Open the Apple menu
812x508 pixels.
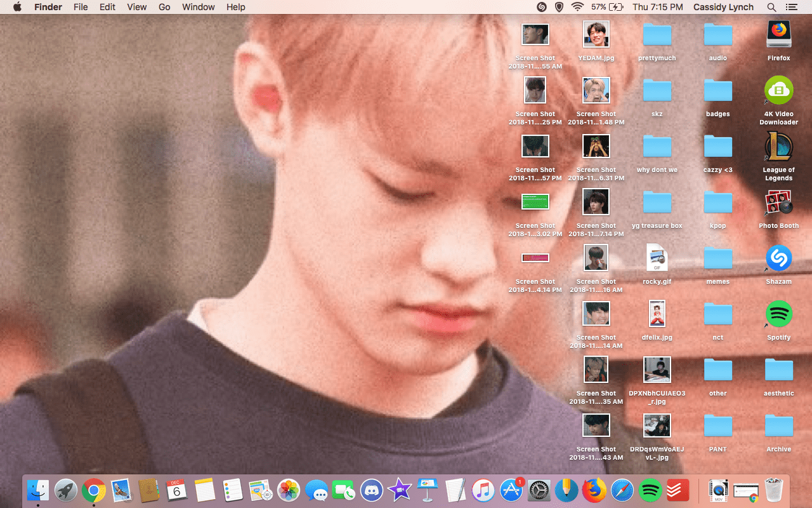[17, 7]
